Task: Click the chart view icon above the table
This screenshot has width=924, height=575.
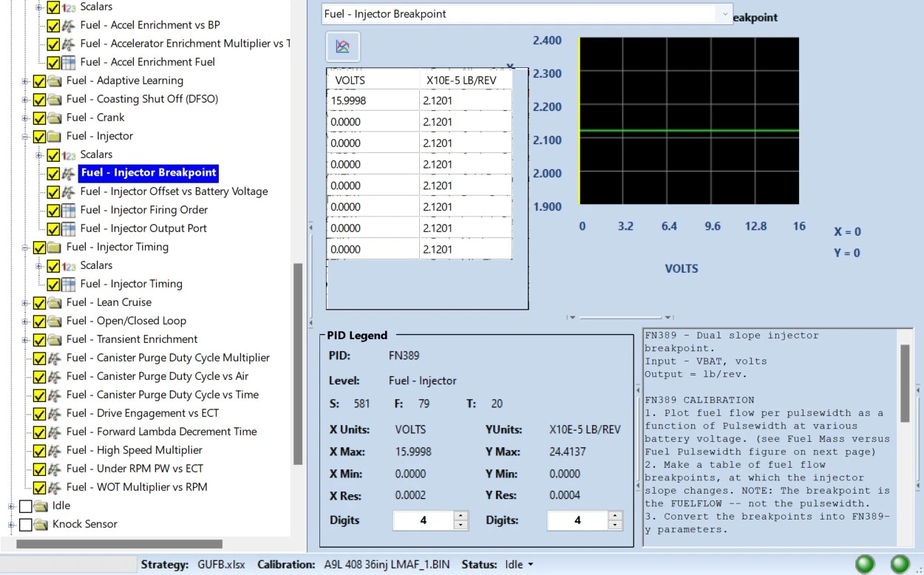Action: [x=342, y=47]
